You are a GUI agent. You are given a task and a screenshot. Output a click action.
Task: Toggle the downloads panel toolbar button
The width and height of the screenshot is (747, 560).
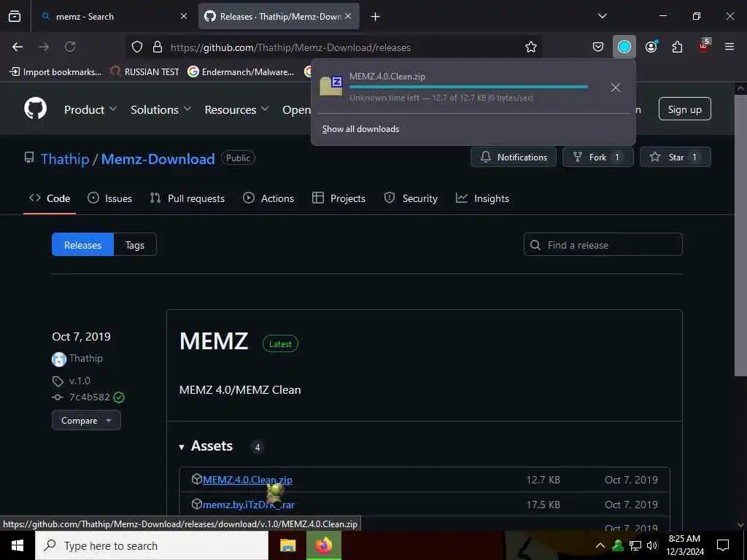pos(624,47)
